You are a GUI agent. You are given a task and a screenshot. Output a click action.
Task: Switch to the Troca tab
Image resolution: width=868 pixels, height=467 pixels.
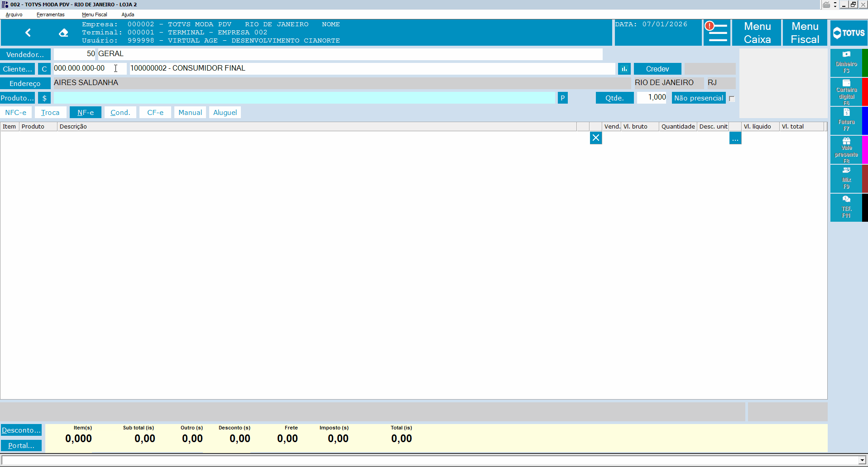50,112
